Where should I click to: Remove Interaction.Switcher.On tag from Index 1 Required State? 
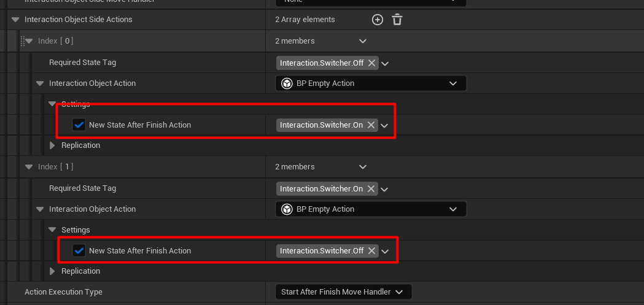(371, 188)
